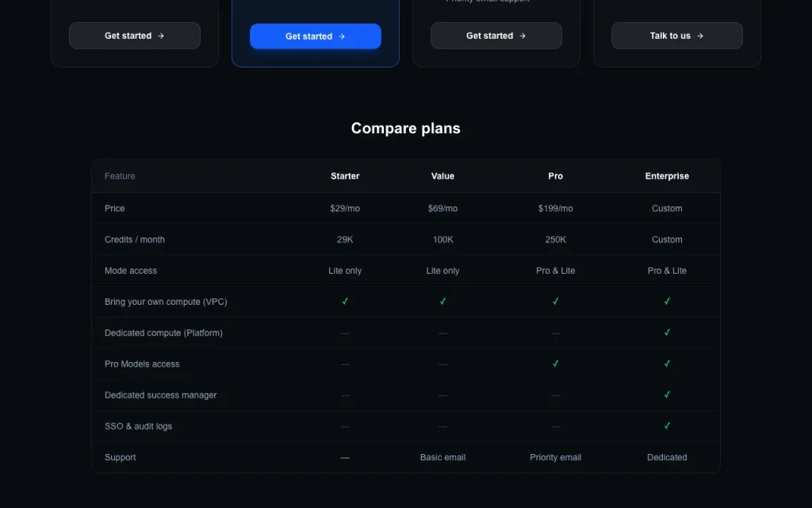Click Pro checkmark for Bring your own compute
The height and width of the screenshot is (508, 812).
tap(555, 301)
